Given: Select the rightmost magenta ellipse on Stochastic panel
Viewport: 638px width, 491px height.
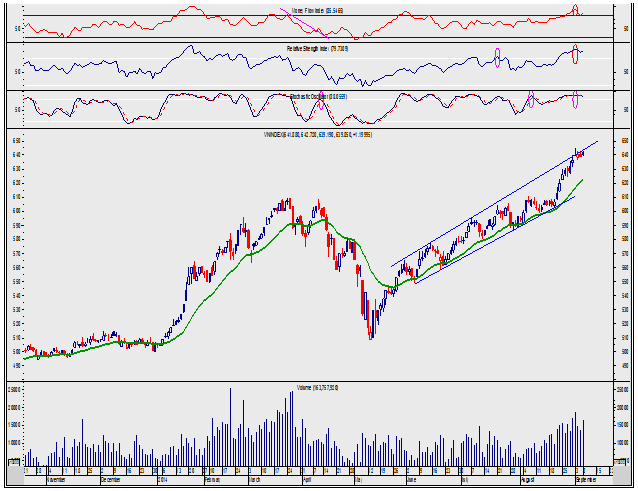Looking at the screenshot, I should pos(576,100).
